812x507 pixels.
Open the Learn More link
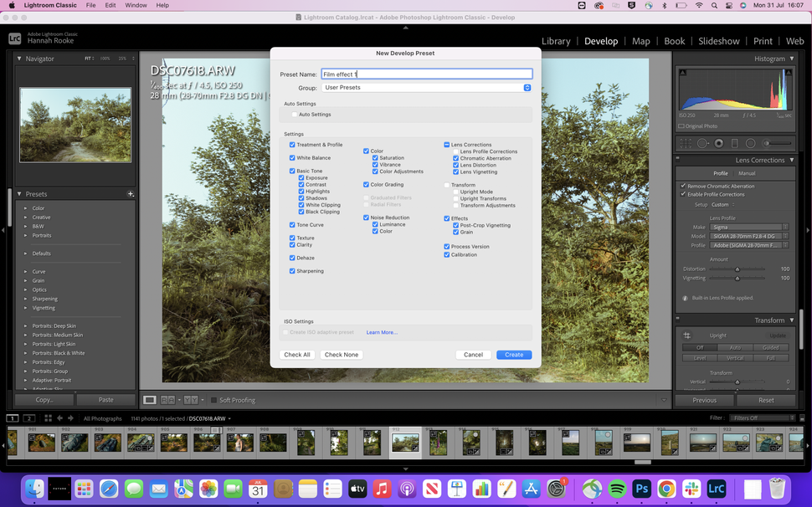tap(381, 331)
